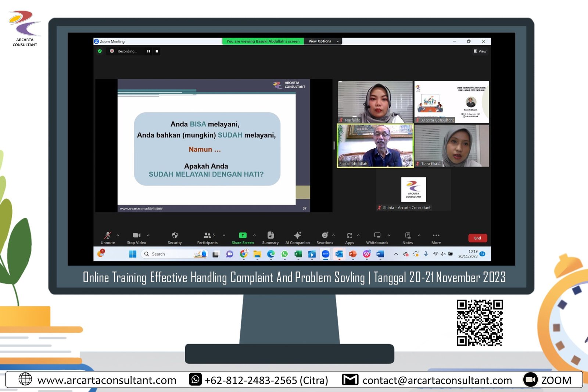The width and height of the screenshot is (588, 392).
Task: Click the green Share Screen icon
Action: [243, 235]
